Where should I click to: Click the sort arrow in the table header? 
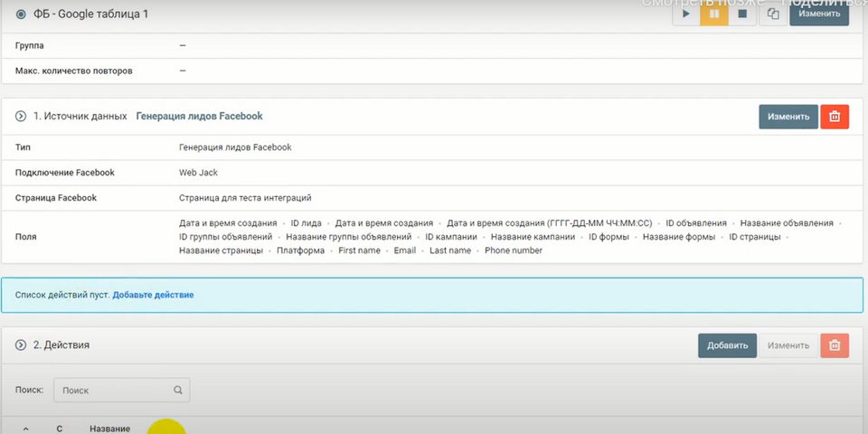pyautogui.click(x=25, y=429)
